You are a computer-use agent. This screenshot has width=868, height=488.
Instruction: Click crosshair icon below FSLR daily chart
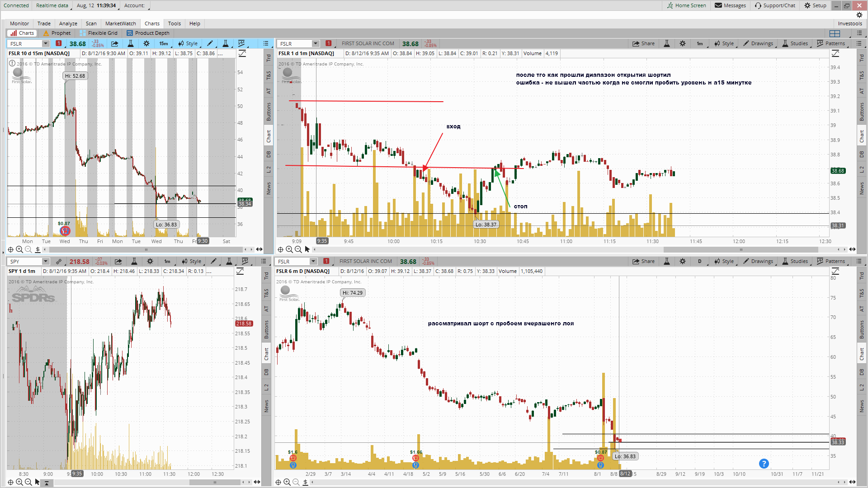[278, 482]
